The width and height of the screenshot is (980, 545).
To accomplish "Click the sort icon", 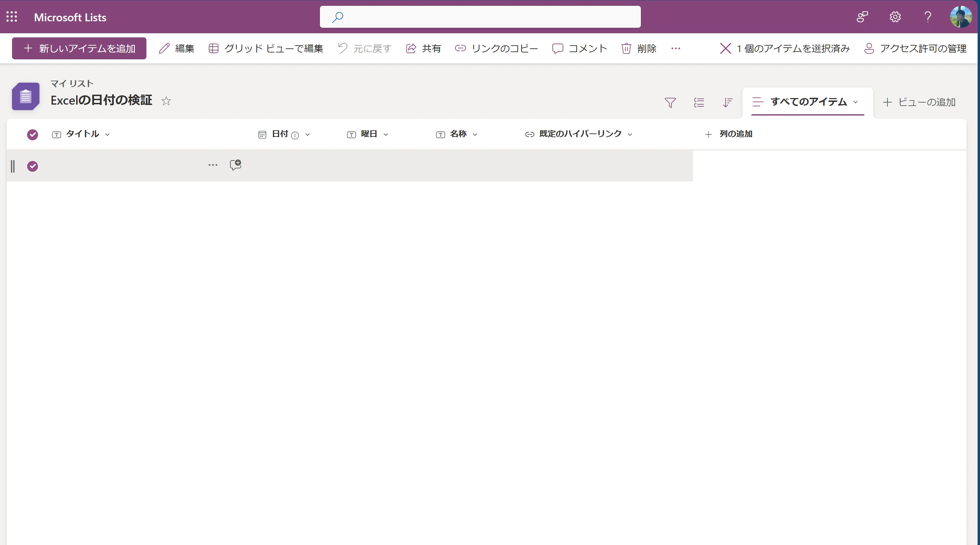I will click(x=727, y=102).
